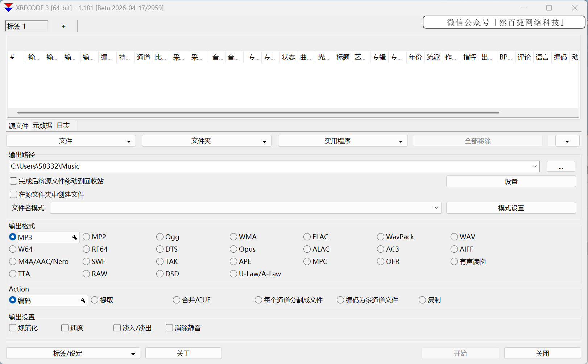The width and height of the screenshot is (588, 364).
Task: Enable 淡入/淡出 in output settings
Action: tap(117, 328)
